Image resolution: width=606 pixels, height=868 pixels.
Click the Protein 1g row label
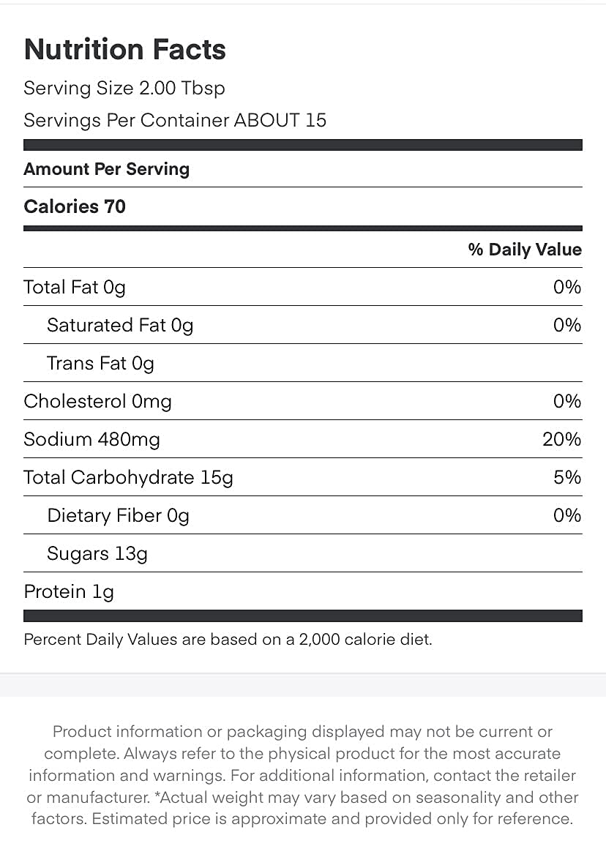(69, 592)
